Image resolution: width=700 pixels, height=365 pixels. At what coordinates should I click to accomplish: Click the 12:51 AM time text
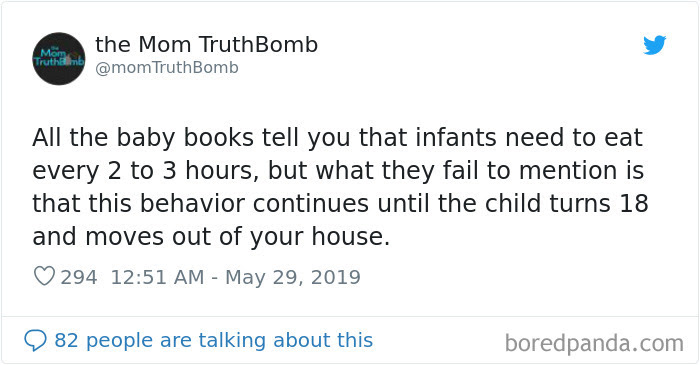157,278
